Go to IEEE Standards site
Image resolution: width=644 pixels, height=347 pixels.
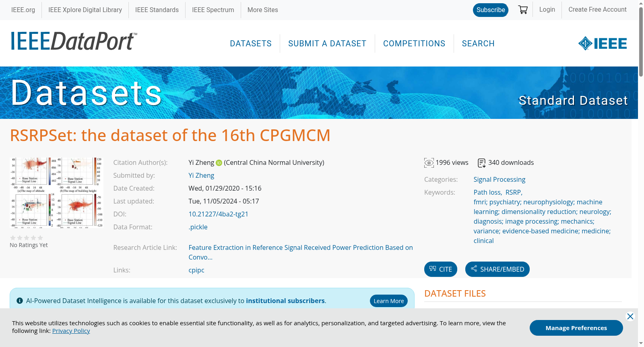point(157,10)
